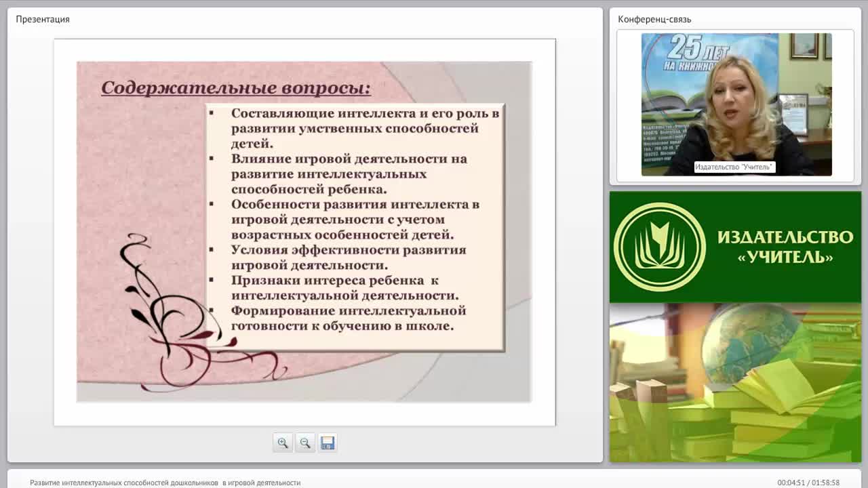Save the slide with the floppy disk icon
868x488 pixels.
pyautogui.click(x=328, y=443)
